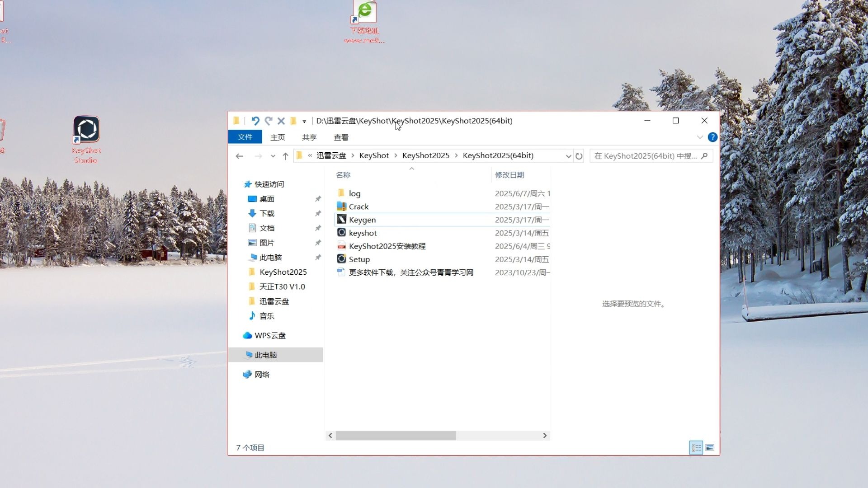Open 音乐 in navigation pane
The height and width of the screenshot is (488, 868).
click(x=267, y=316)
